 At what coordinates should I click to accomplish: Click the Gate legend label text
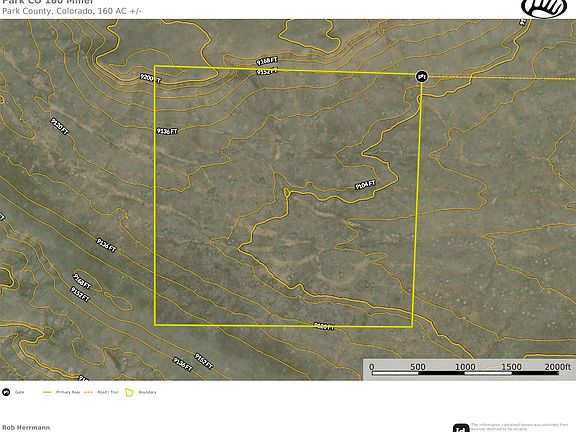click(19, 392)
